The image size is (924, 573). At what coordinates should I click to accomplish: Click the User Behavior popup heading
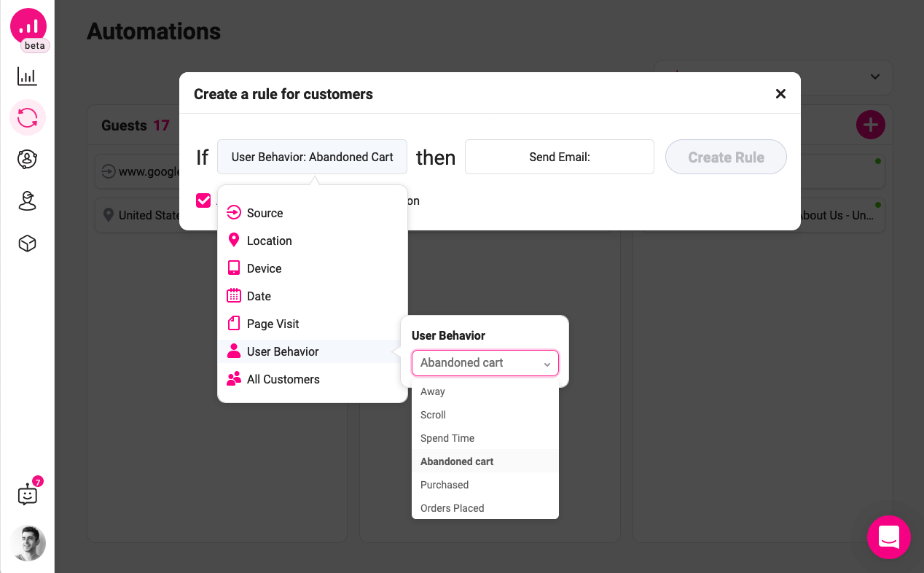coord(448,335)
